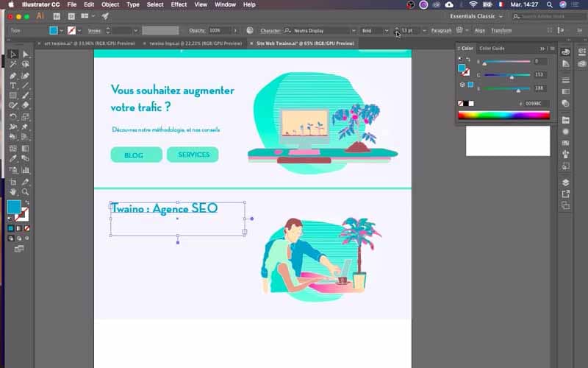Enable Draw Behind mode
Screen dimensions: 588x368
click(19, 238)
